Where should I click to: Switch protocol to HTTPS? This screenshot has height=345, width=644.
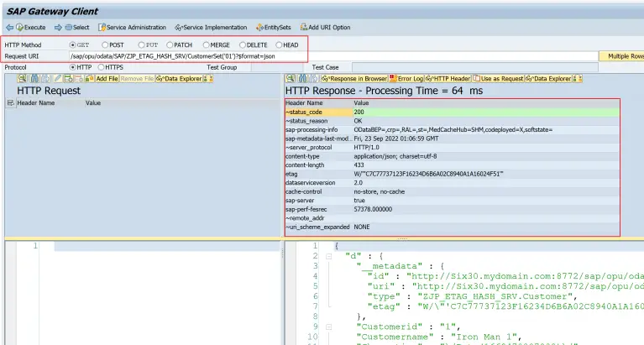coord(101,67)
